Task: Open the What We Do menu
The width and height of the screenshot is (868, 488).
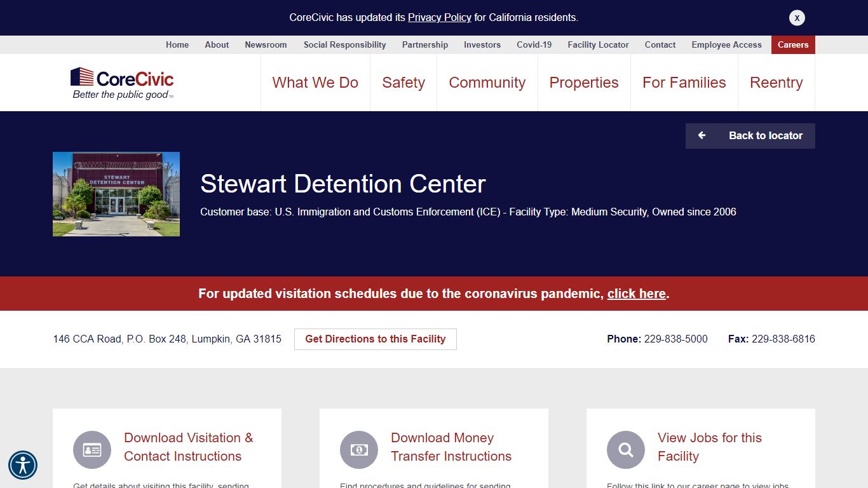Action: point(315,83)
